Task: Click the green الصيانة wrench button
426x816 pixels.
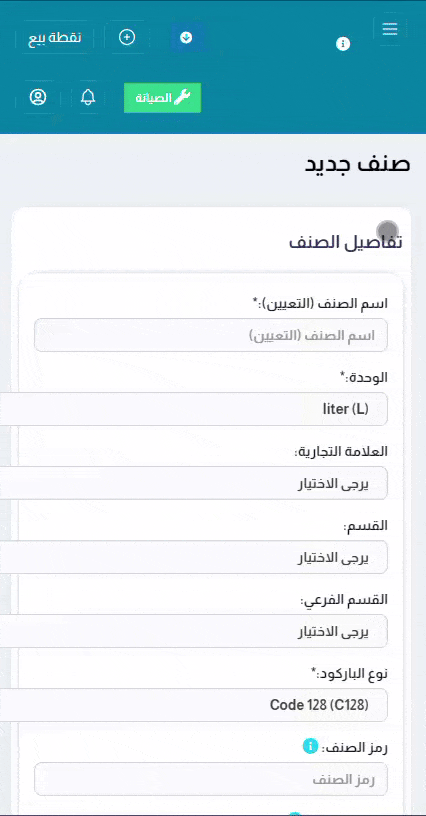Action: (x=162, y=98)
